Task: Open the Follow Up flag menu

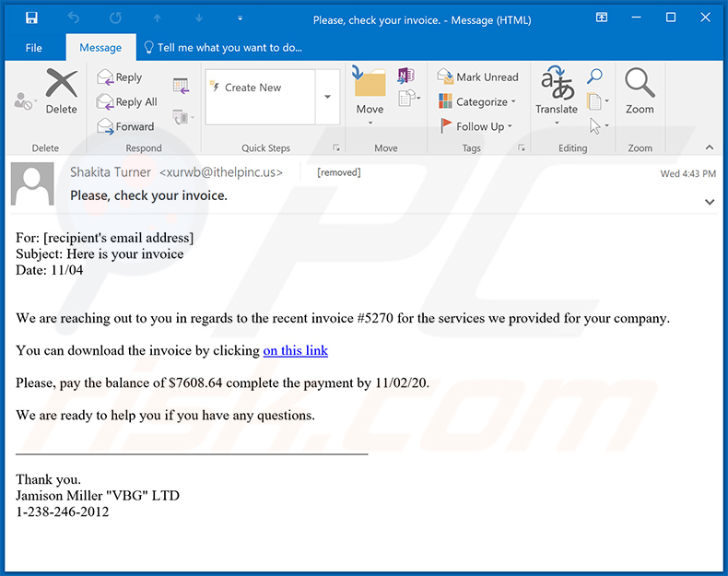Action: (x=476, y=126)
